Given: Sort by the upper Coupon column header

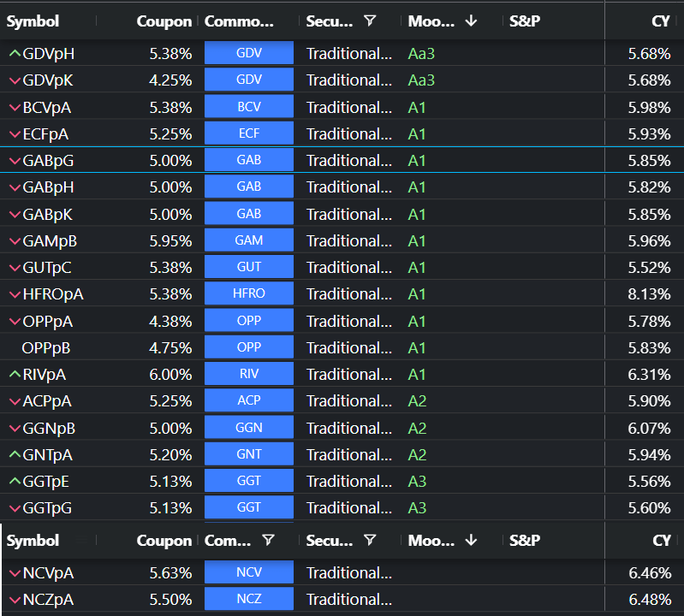Looking at the screenshot, I should coord(164,21).
